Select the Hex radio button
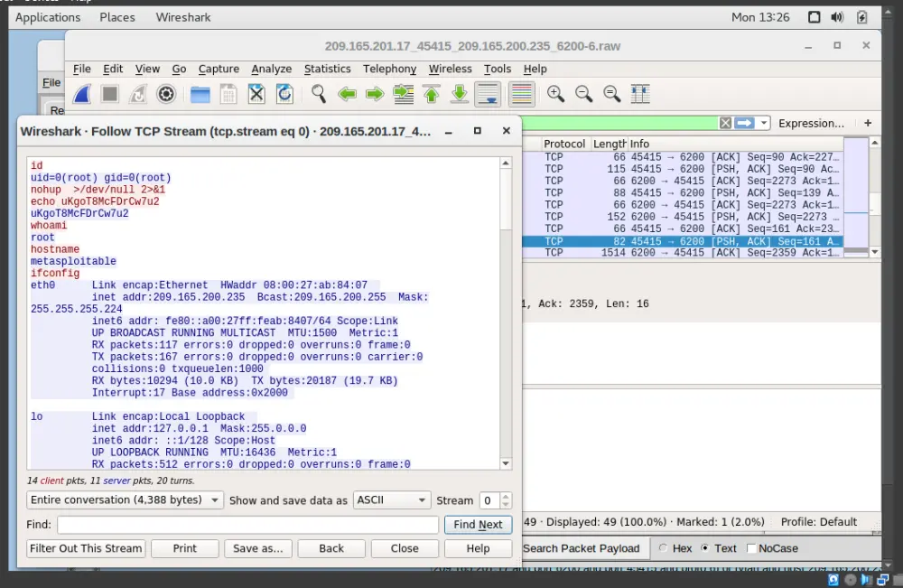 (664, 548)
